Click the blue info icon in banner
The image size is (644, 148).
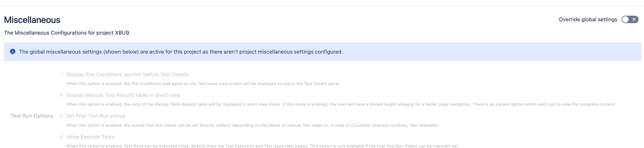tap(12, 52)
